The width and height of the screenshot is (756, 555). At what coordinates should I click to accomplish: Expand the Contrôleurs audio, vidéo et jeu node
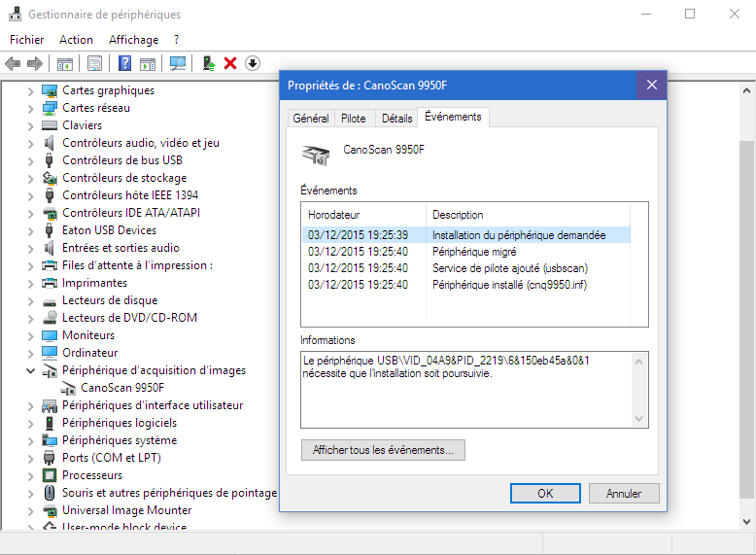(x=30, y=144)
